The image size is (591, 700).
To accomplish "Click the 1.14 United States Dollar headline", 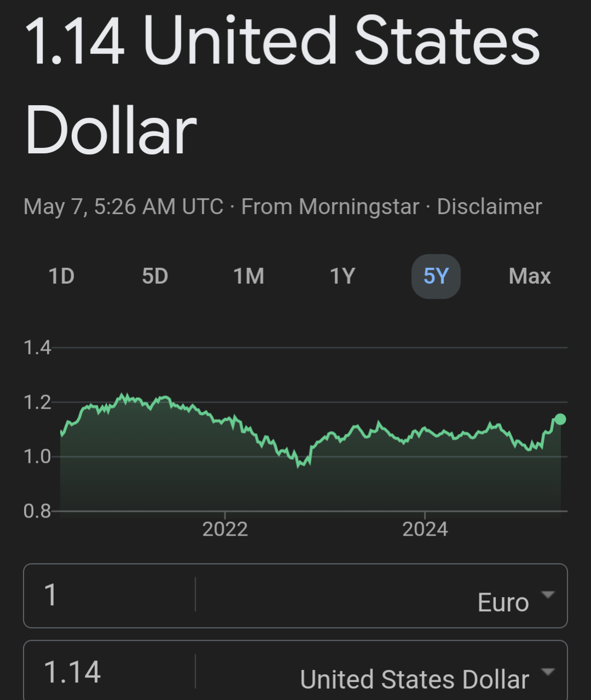I will click(x=282, y=85).
